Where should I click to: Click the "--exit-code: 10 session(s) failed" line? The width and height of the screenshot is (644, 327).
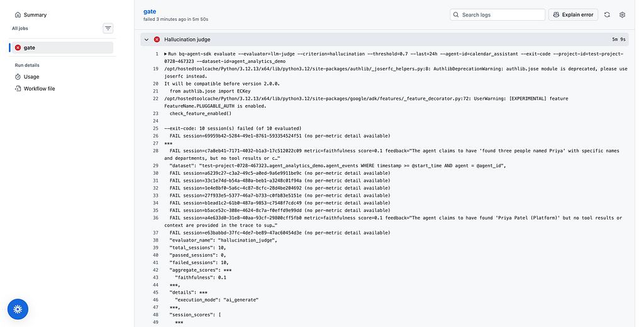coord(233,128)
